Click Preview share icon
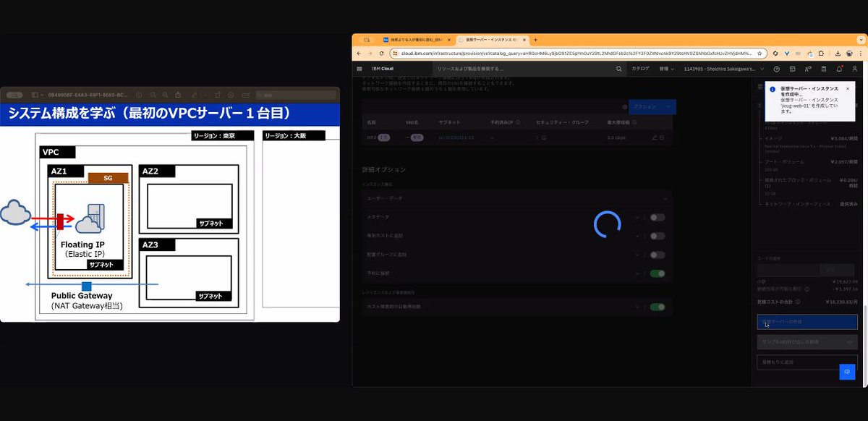The image size is (868, 421). (178, 95)
